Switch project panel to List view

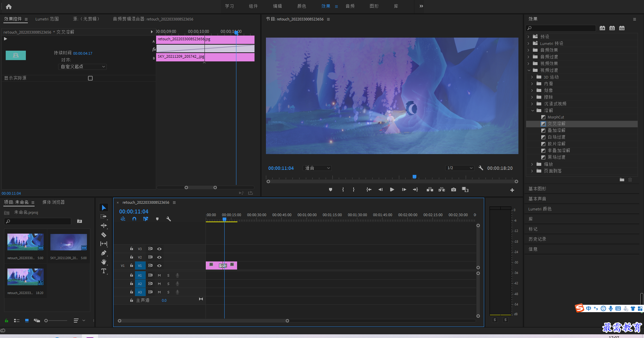[16, 321]
